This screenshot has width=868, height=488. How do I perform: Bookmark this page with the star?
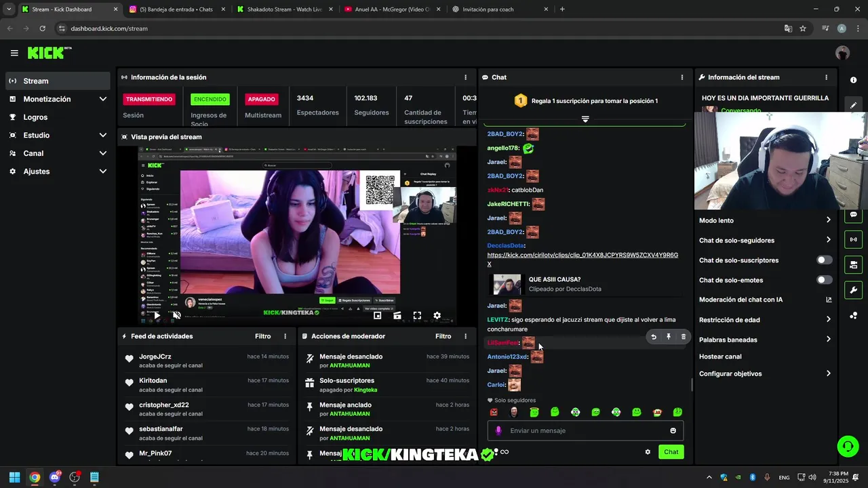click(x=803, y=28)
